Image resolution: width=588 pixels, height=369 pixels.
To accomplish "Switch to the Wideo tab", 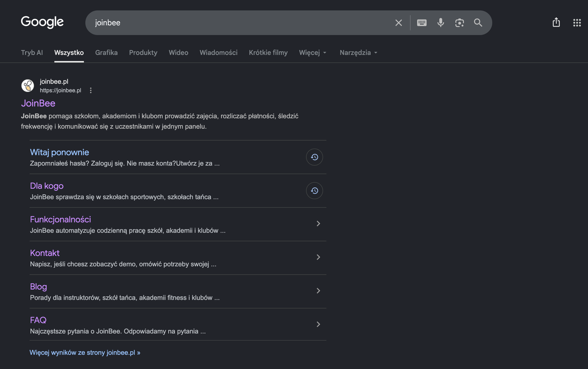I will tap(178, 53).
